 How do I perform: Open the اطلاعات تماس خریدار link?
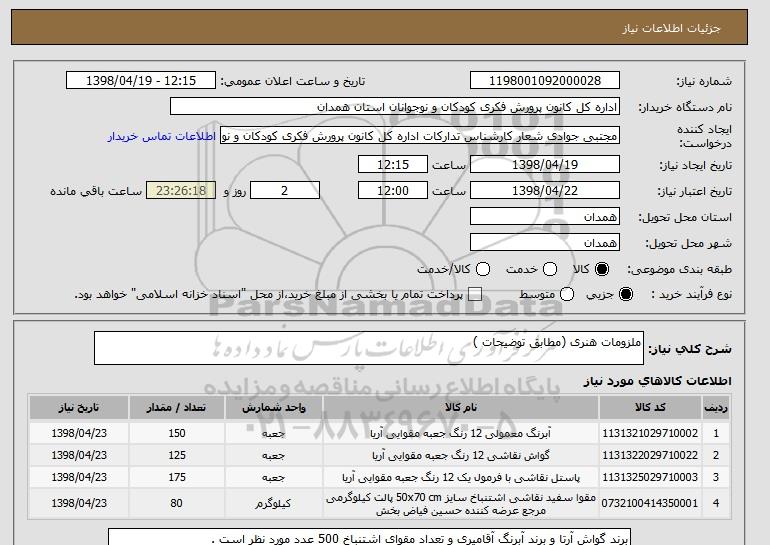coord(162,136)
